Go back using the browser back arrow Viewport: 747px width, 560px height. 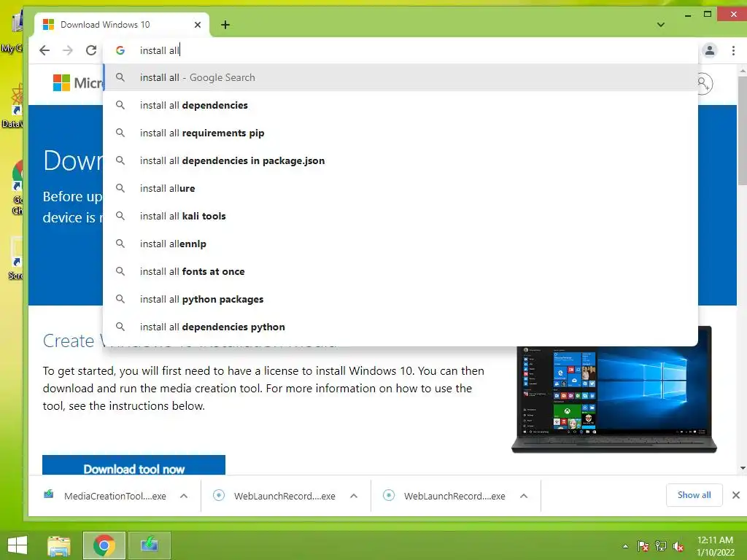point(44,50)
